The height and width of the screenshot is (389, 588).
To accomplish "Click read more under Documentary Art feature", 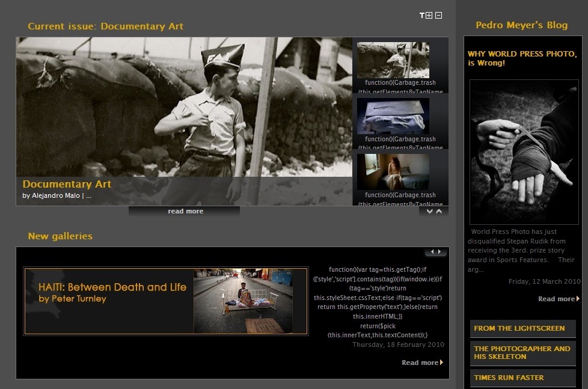I will pyautogui.click(x=185, y=211).
